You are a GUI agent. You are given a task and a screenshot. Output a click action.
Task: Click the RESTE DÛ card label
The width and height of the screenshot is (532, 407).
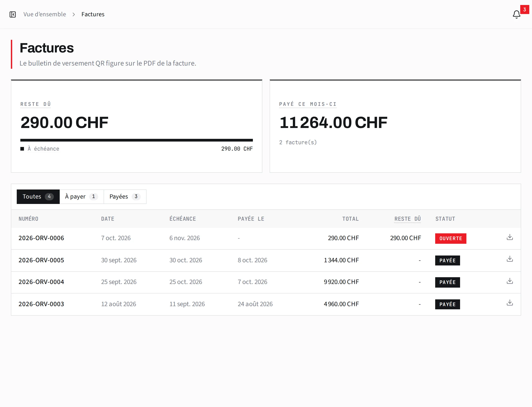click(x=36, y=104)
